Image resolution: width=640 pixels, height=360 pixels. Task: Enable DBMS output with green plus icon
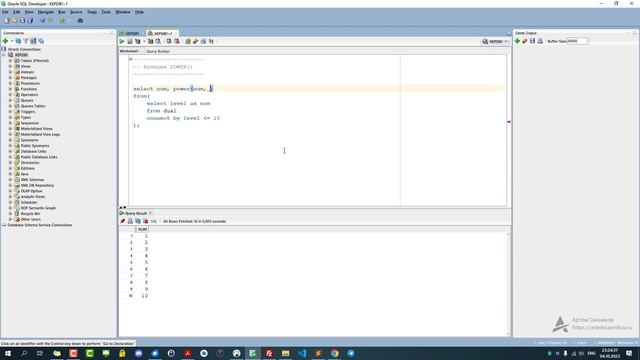518,41
